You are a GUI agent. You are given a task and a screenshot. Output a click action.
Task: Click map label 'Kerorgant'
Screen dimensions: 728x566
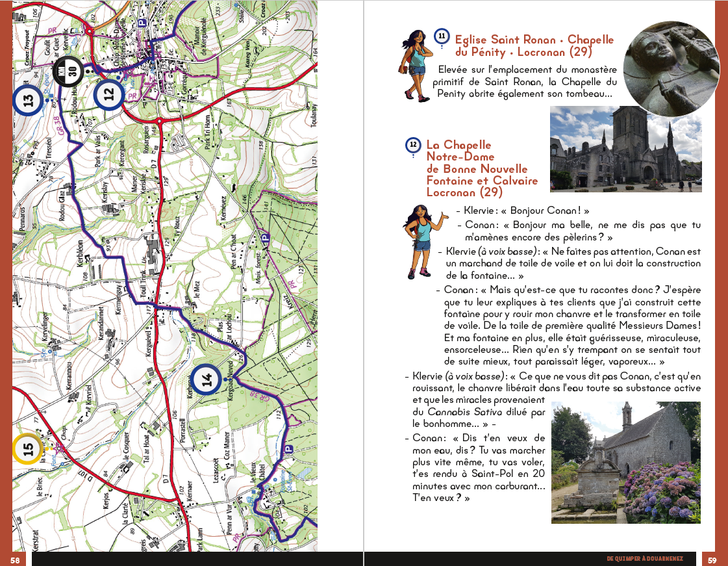122,153
